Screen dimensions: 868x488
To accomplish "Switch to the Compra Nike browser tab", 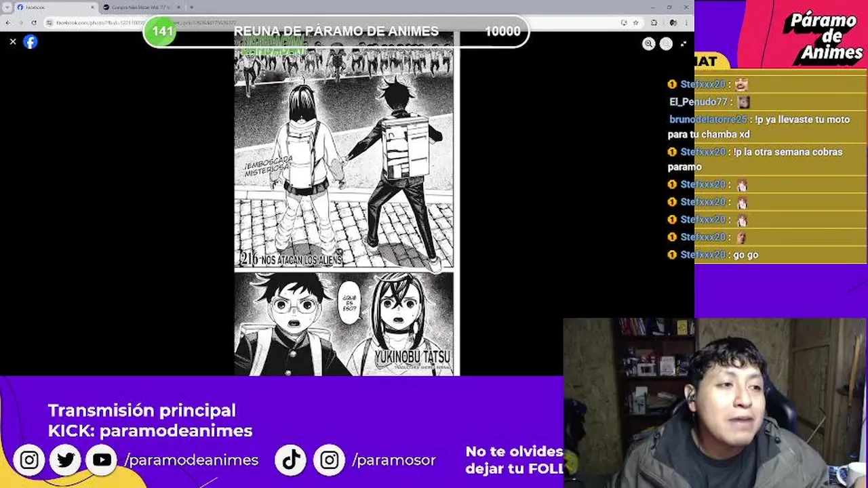I will (x=141, y=7).
